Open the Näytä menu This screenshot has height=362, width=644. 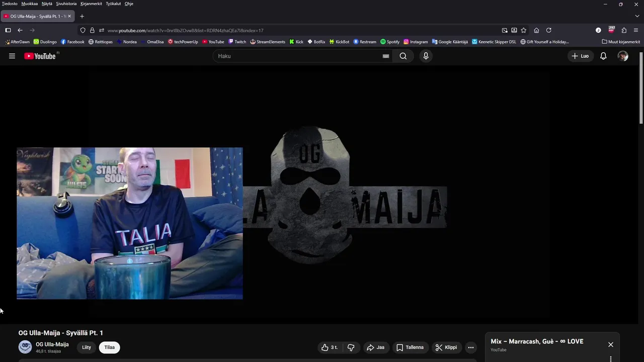(x=47, y=4)
